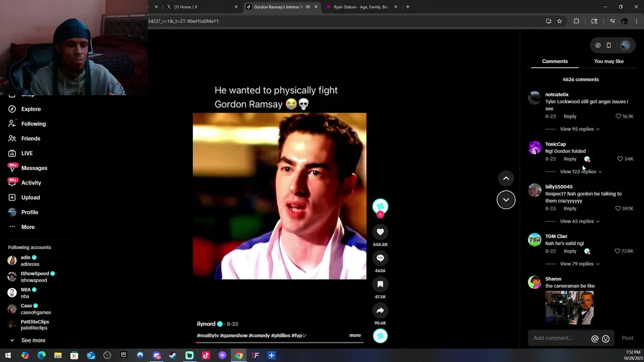
Task: Expand See more following accounts
Action: tap(27, 340)
